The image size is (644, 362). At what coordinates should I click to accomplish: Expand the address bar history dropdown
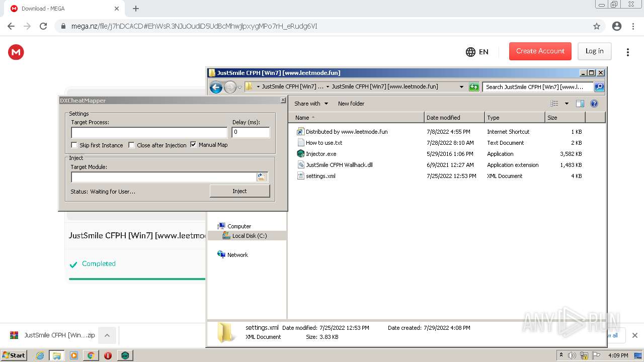coord(461,87)
